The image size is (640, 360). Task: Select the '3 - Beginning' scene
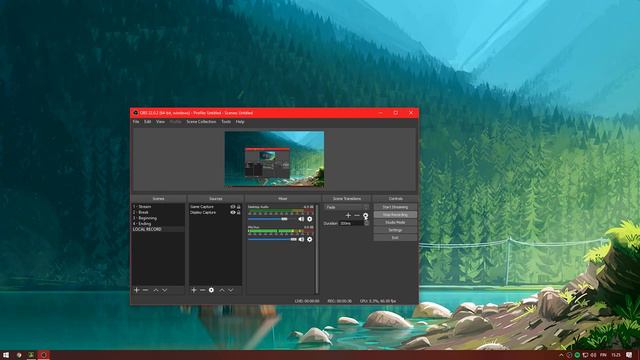[x=158, y=218]
